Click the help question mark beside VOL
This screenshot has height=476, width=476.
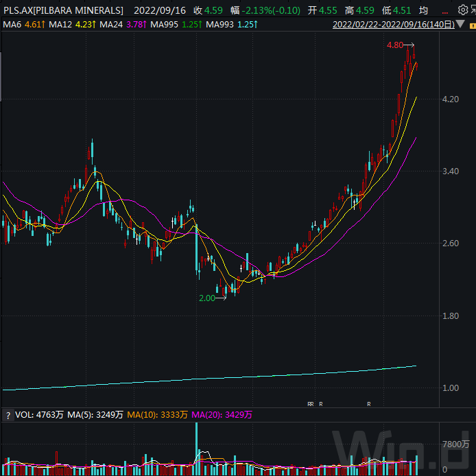pos(8,415)
